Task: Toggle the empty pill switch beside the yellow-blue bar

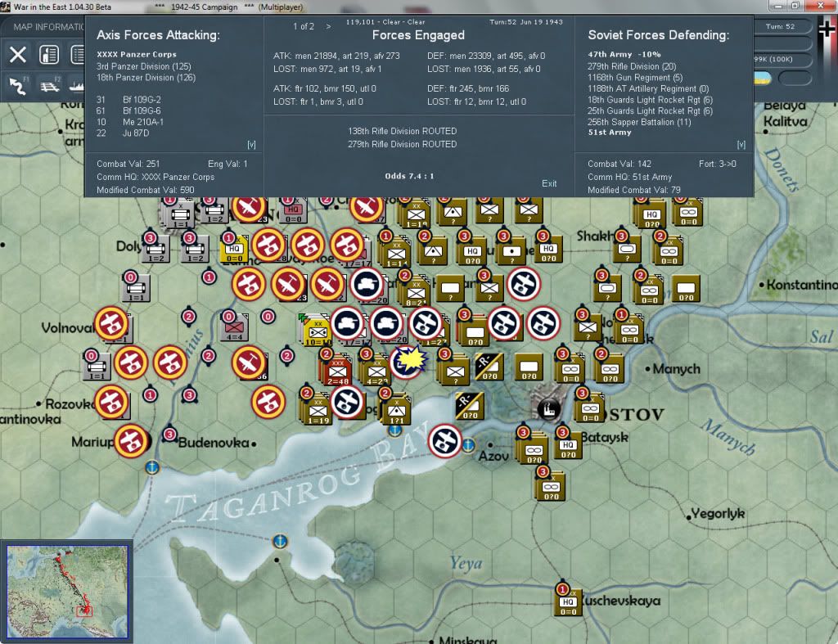Action: click(x=795, y=79)
